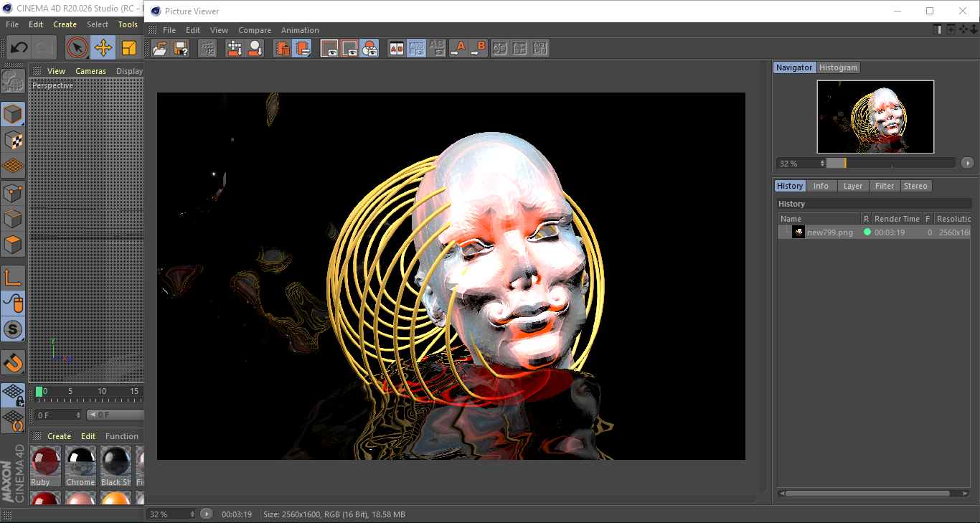Click Render Active Objects sphere icon
This screenshot has height=523, width=980.
click(x=255, y=48)
